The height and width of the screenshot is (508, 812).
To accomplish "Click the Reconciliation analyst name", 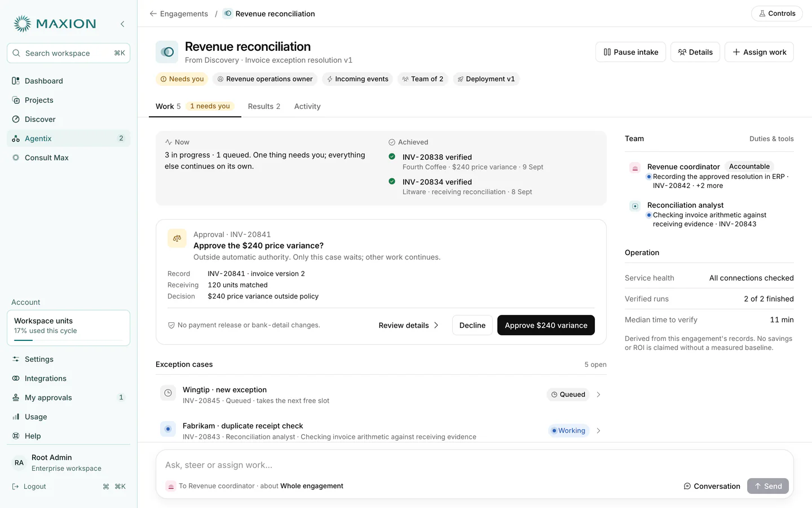I will 685,205.
